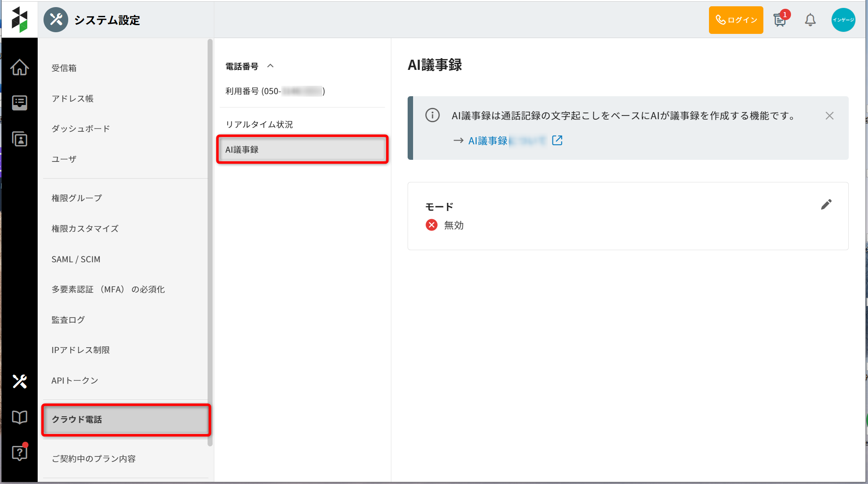Image resolution: width=868 pixels, height=484 pixels.
Task: Edit mode with the pencil icon
Action: pyautogui.click(x=826, y=204)
